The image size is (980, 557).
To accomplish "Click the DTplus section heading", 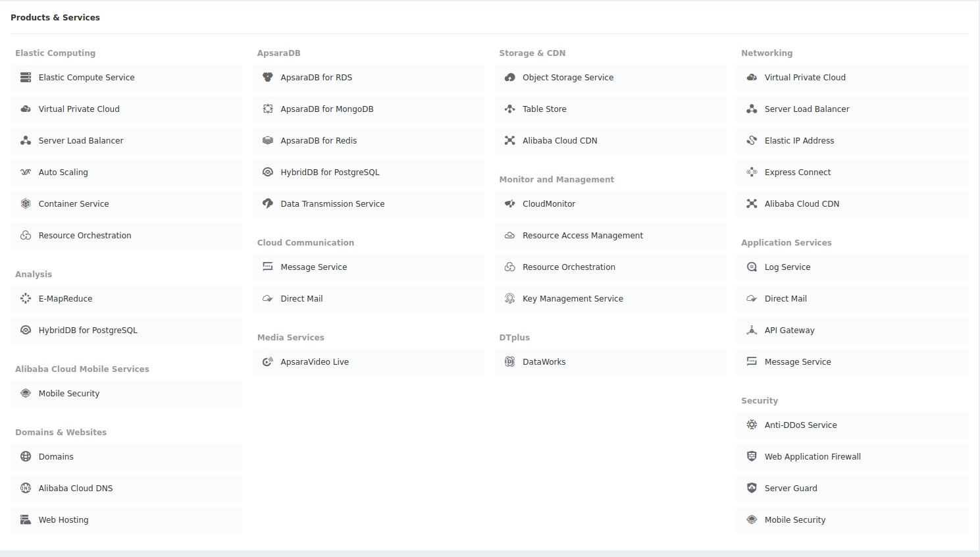I will [x=515, y=338].
